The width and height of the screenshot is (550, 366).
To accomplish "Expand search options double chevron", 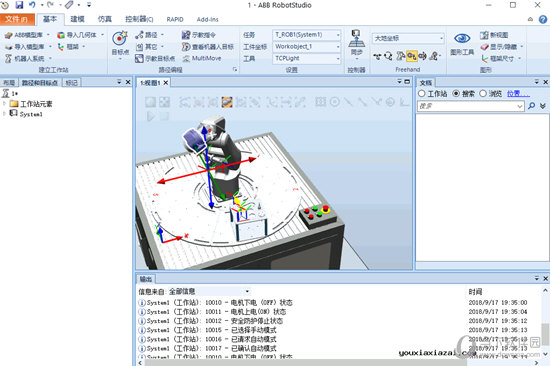I will click(543, 106).
